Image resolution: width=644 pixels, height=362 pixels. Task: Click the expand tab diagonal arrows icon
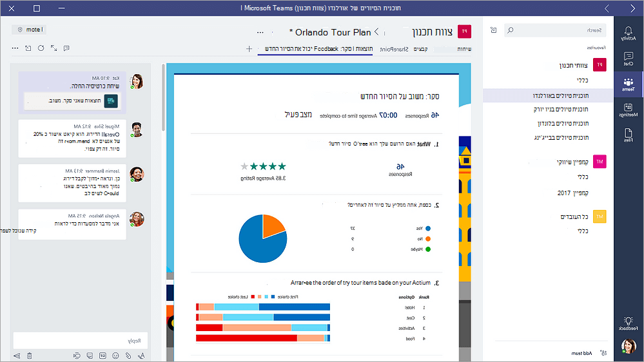[x=54, y=48]
